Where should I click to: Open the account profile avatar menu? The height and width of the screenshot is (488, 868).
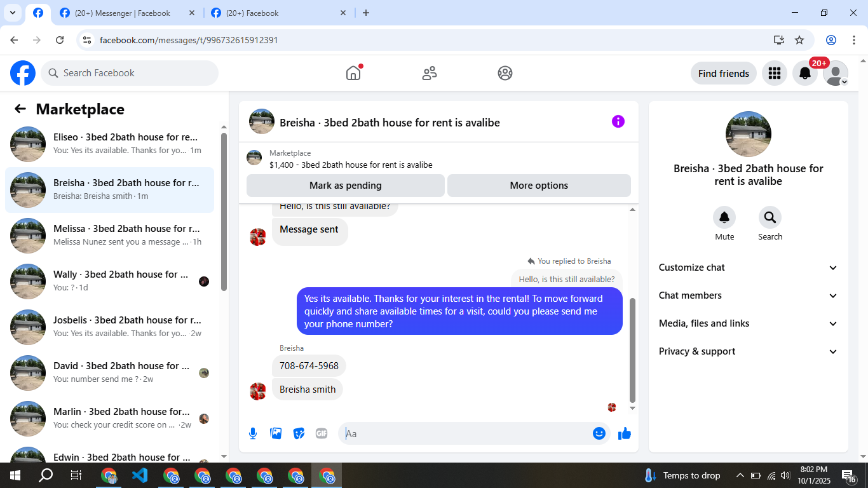836,73
